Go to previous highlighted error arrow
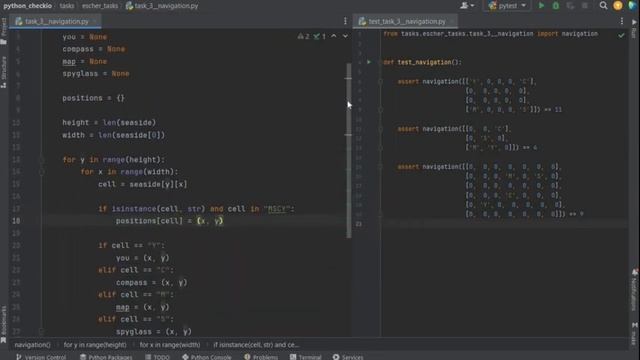640x360 pixels. point(334,36)
